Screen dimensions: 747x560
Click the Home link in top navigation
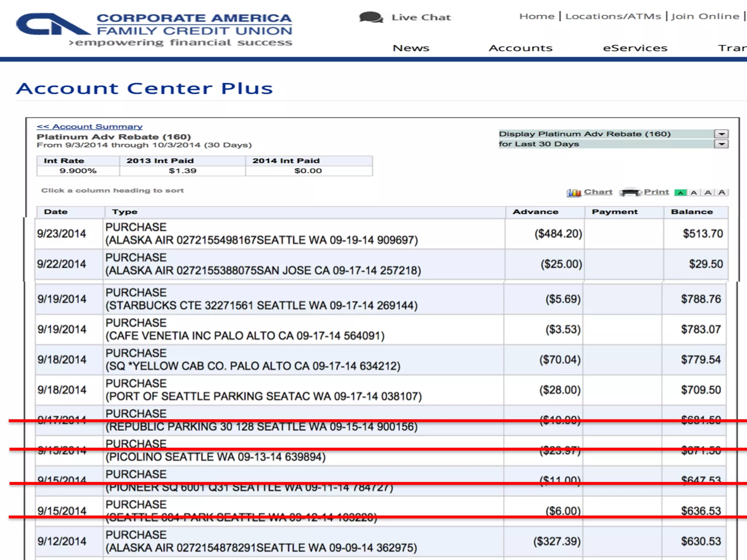(x=537, y=16)
